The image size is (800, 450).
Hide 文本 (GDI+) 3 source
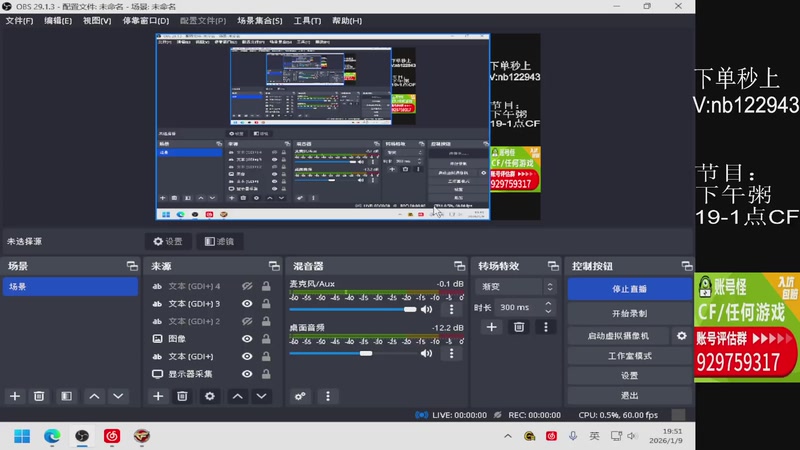(247, 304)
